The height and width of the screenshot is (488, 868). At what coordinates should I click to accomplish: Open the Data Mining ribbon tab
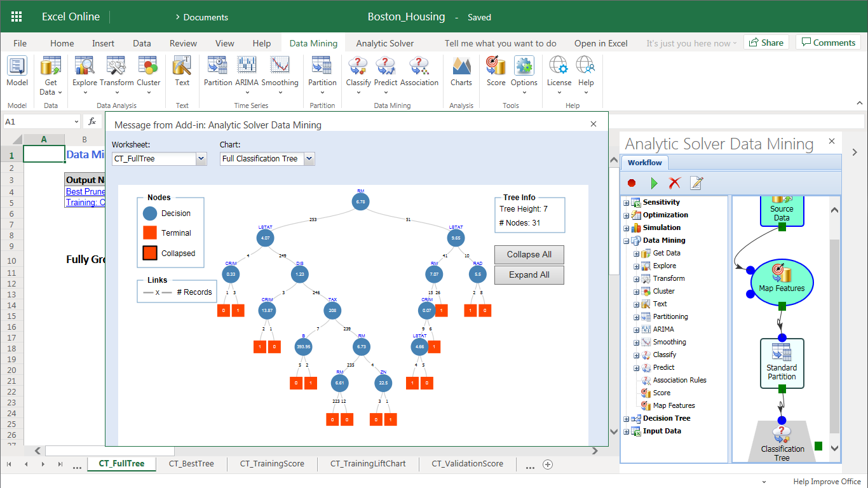(313, 43)
